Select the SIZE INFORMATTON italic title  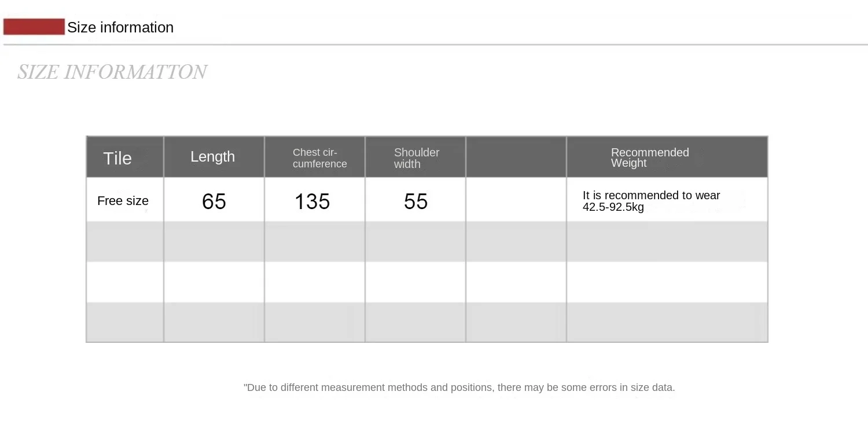[x=112, y=72]
